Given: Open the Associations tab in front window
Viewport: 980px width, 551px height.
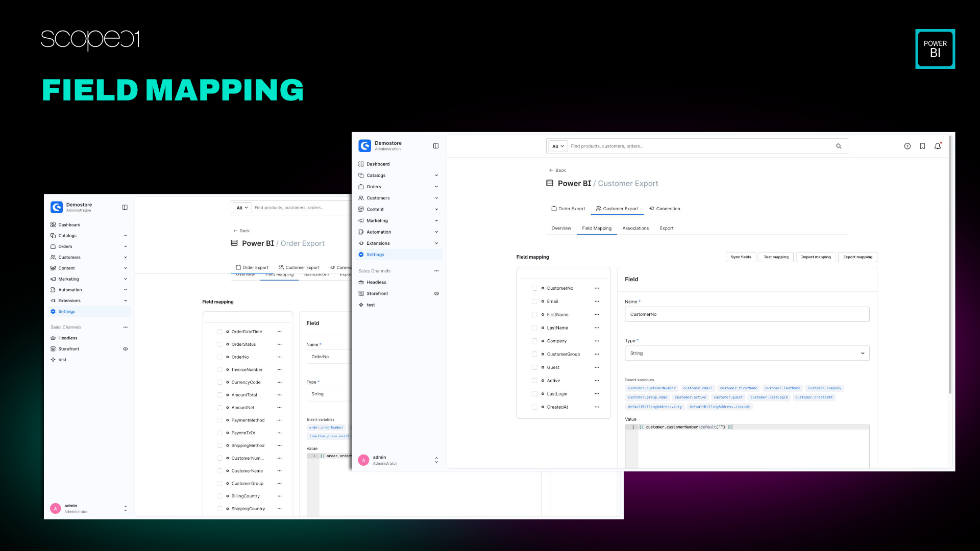Looking at the screenshot, I should point(635,228).
